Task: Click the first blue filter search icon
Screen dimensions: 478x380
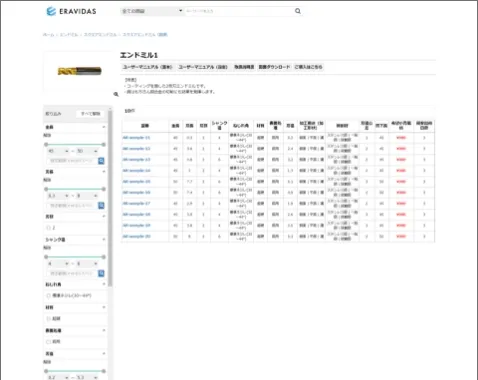Action: (x=101, y=161)
